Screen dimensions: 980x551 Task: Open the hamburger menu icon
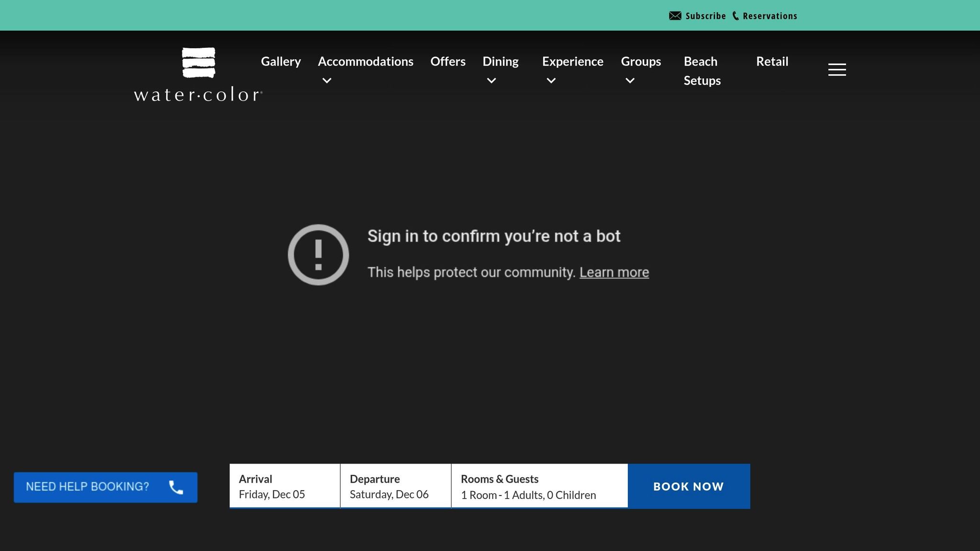[837, 70]
